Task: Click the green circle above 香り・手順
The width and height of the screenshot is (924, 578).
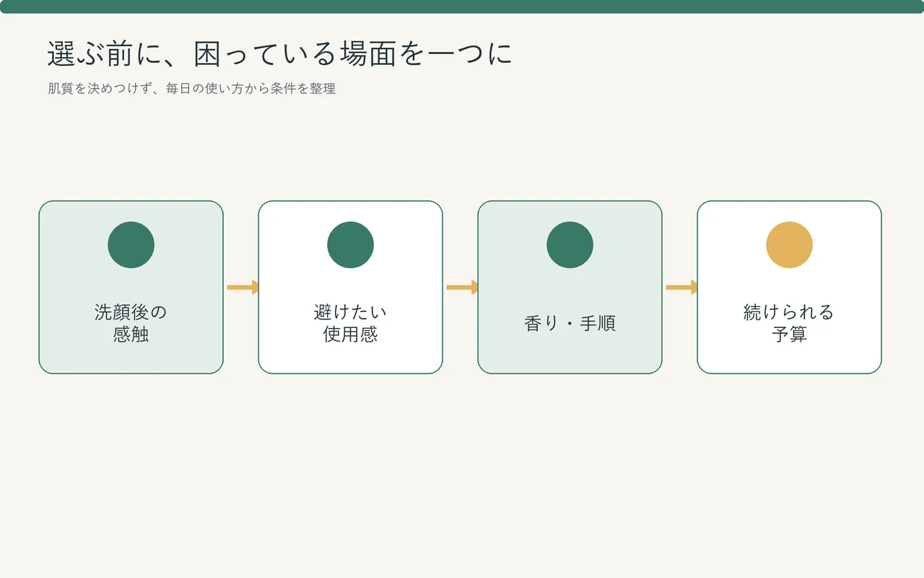Action: pos(570,245)
